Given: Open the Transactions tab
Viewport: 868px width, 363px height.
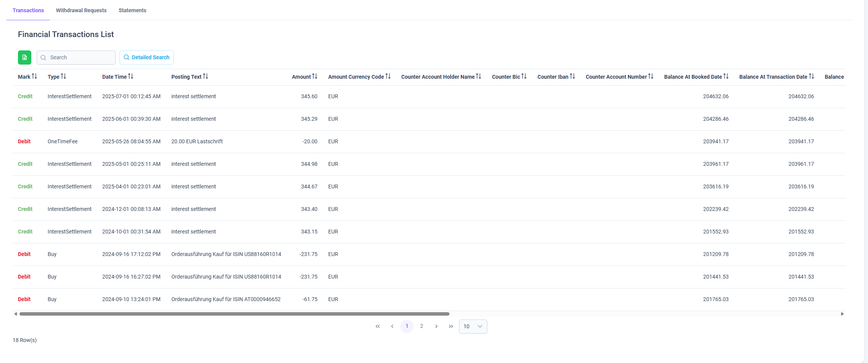Looking at the screenshot, I should pos(28,10).
